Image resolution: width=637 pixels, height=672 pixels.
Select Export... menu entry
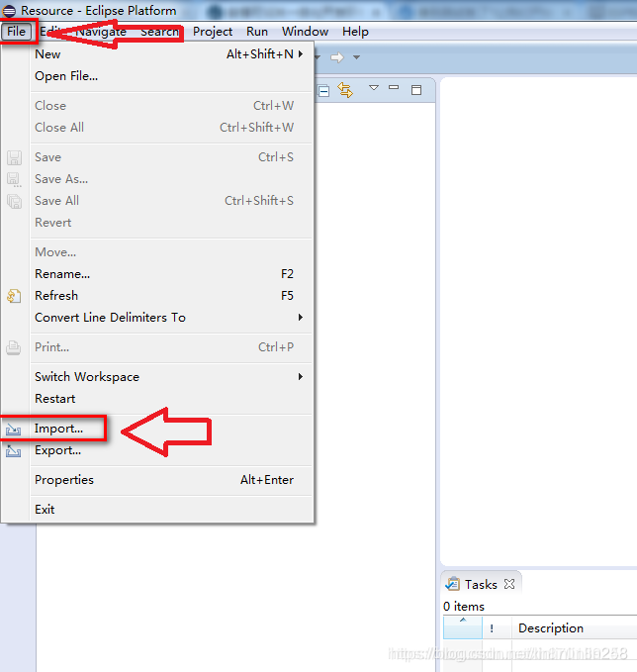(171, 450)
